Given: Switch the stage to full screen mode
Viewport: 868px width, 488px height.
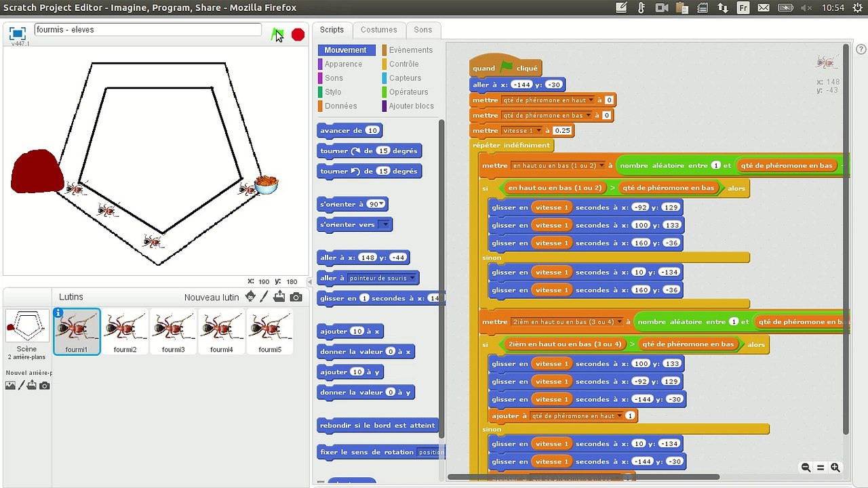Looking at the screenshot, I should 18,33.
